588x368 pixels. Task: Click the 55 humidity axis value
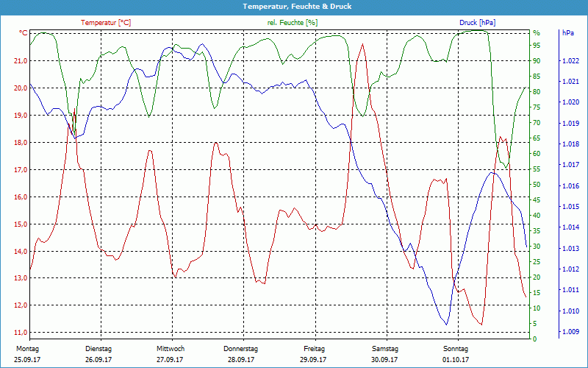coord(537,169)
